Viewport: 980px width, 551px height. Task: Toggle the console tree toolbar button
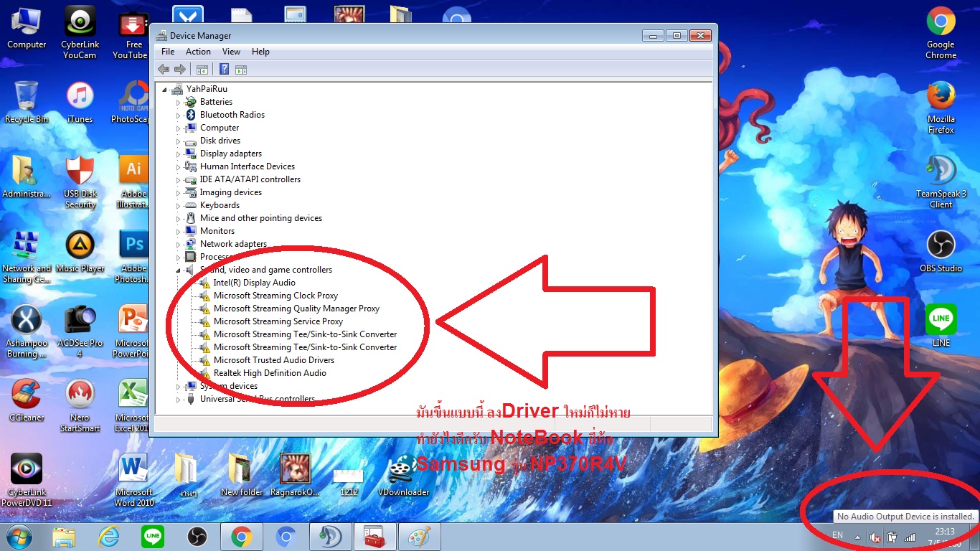pyautogui.click(x=202, y=70)
